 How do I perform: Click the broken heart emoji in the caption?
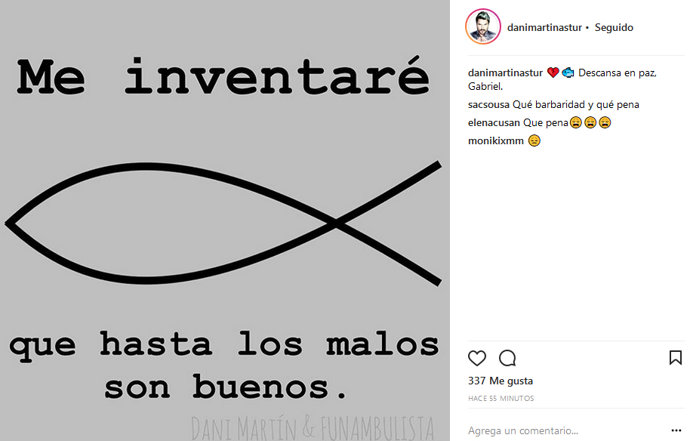coord(553,73)
